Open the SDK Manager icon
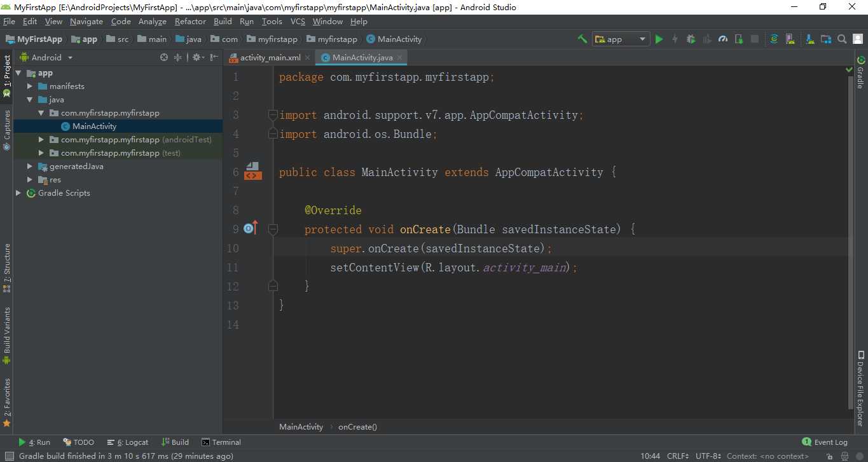The height and width of the screenshot is (462, 868). click(x=809, y=39)
